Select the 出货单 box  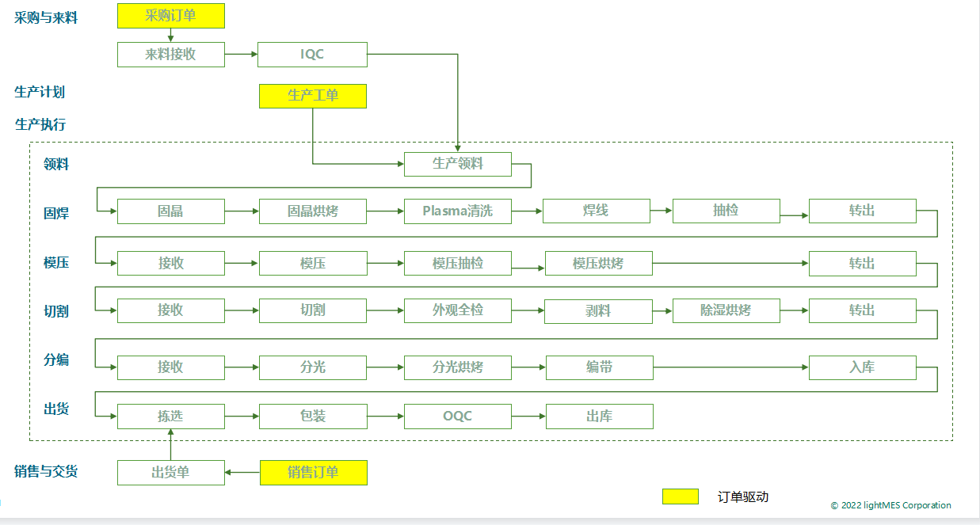pyautogui.click(x=170, y=473)
